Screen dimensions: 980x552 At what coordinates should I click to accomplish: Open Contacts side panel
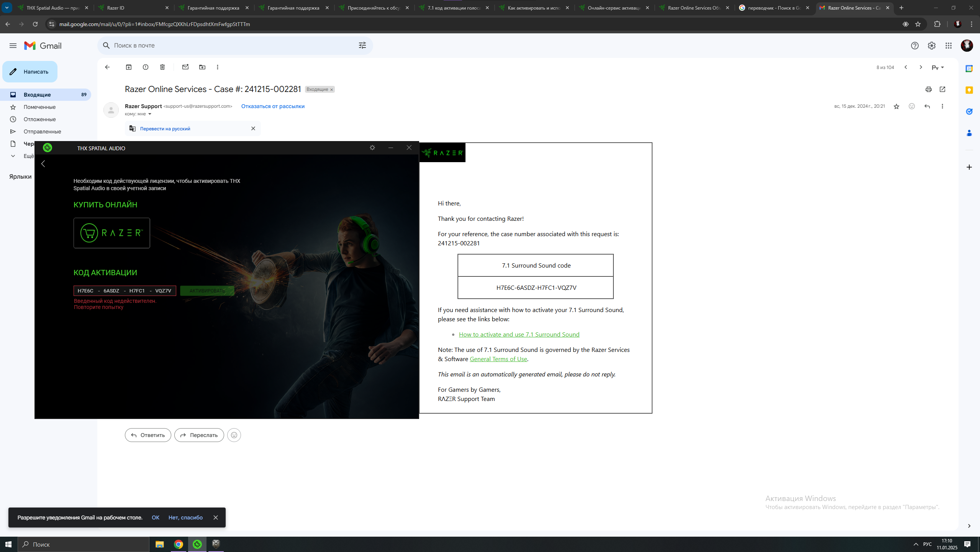point(969,133)
